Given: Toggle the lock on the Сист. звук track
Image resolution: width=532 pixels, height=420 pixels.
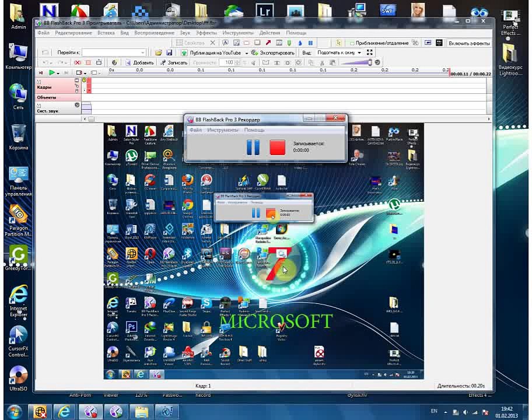Looking at the screenshot, I should point(38,106).
